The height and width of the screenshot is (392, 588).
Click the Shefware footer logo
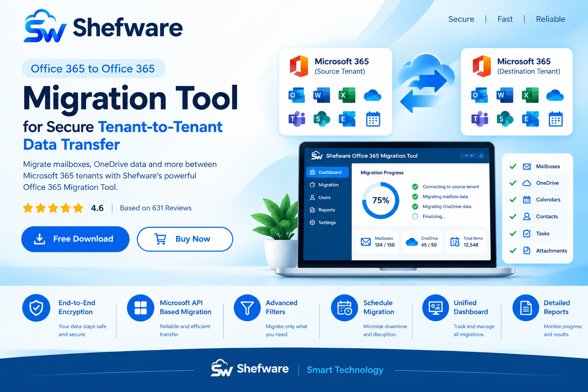click(x=250, y=368)
